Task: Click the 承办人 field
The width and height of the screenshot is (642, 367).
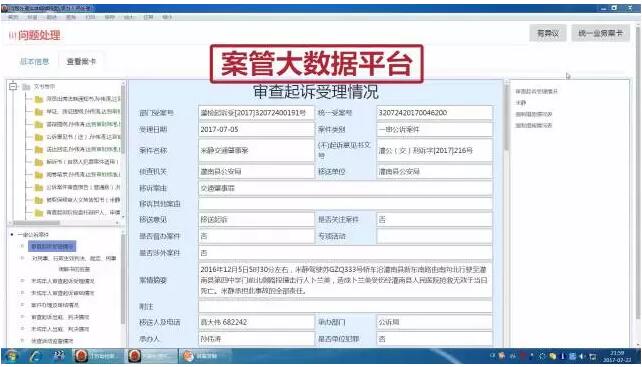Action: tap(256, 339)
